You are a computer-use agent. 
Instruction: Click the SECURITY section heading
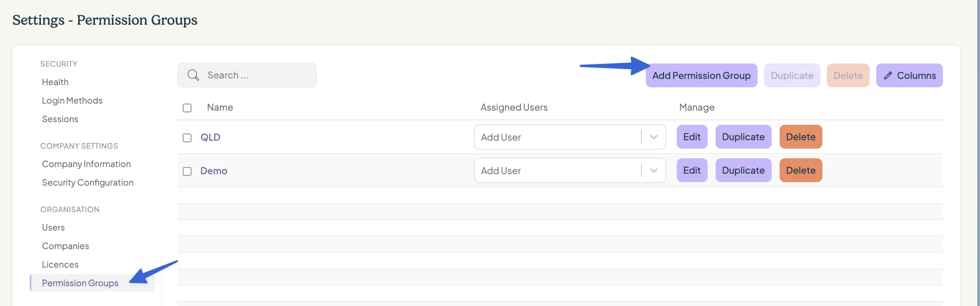pos(59,64)
